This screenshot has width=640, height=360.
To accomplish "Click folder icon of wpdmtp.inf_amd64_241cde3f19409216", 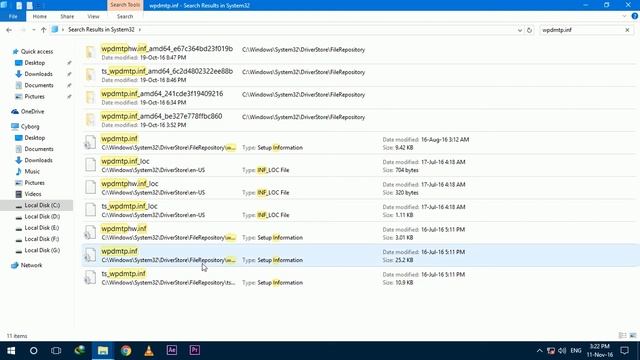I will 90,98.
